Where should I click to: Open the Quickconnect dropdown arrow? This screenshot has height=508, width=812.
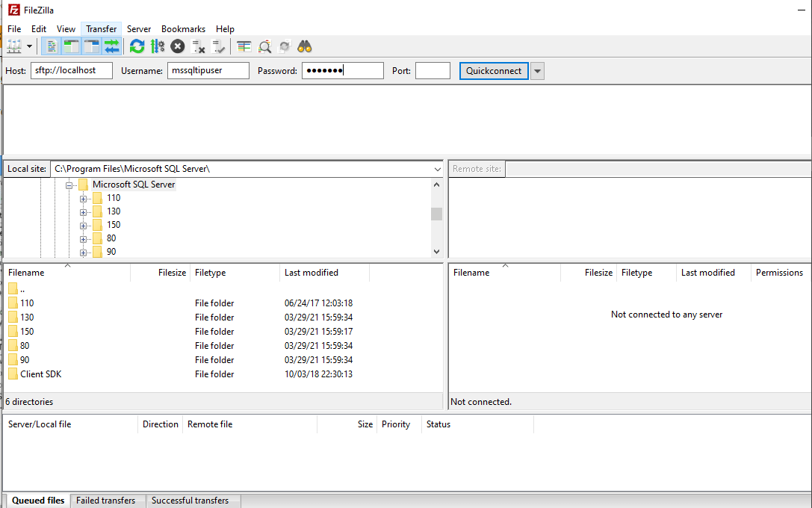click(x=537, y=70)
